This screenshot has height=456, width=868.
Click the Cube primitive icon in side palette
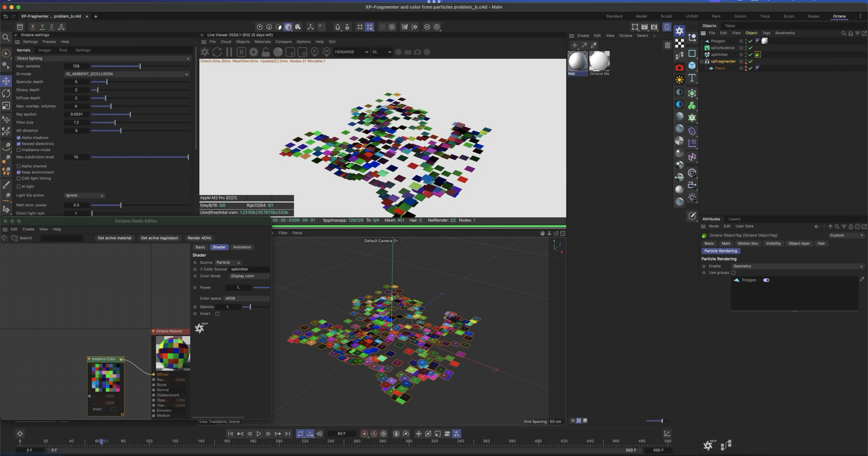[x=692, y=66]
